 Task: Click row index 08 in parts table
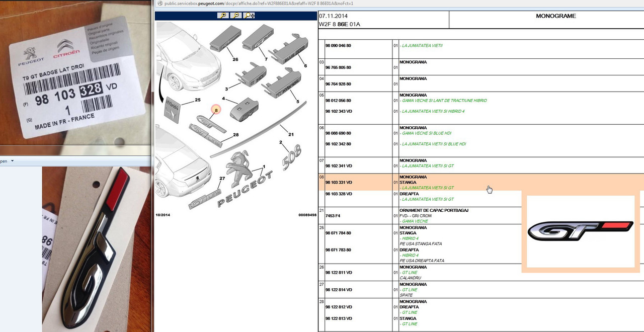321,177
